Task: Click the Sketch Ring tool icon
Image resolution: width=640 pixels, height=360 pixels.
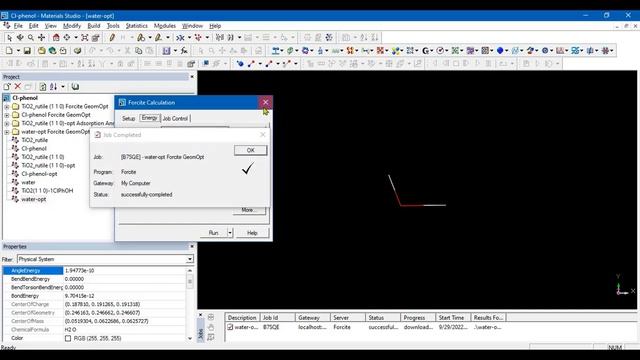Action: coord(141,38)
